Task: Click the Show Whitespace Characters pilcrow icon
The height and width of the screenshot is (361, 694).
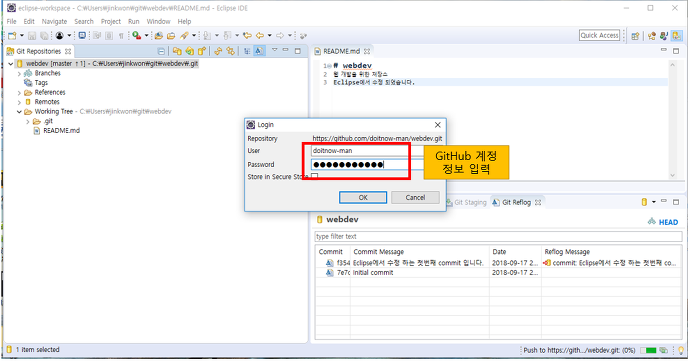Action: [121, 36]
